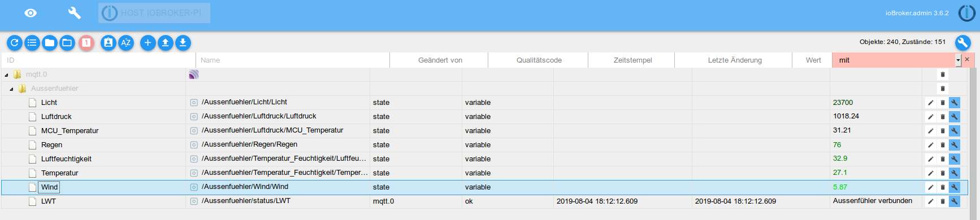Open the dropdown arrow of the 'mit' filter
This screenshot has width=980, height=220.
click(x=958, y=60)
